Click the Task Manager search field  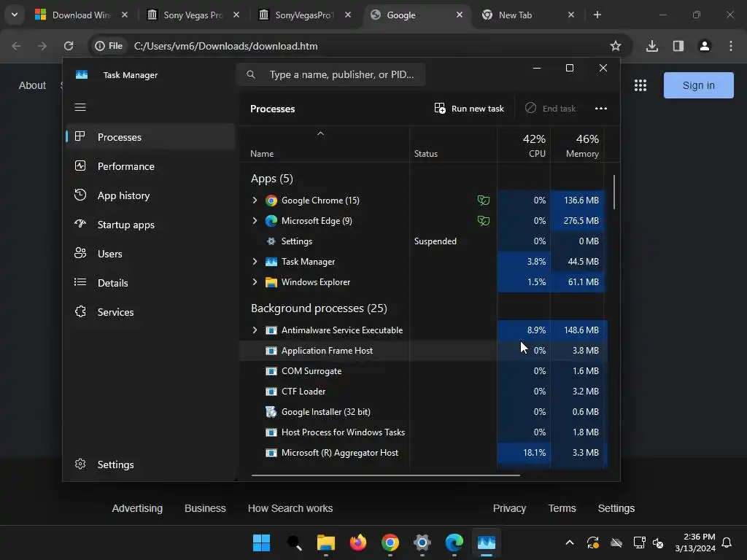pos(330,74)
